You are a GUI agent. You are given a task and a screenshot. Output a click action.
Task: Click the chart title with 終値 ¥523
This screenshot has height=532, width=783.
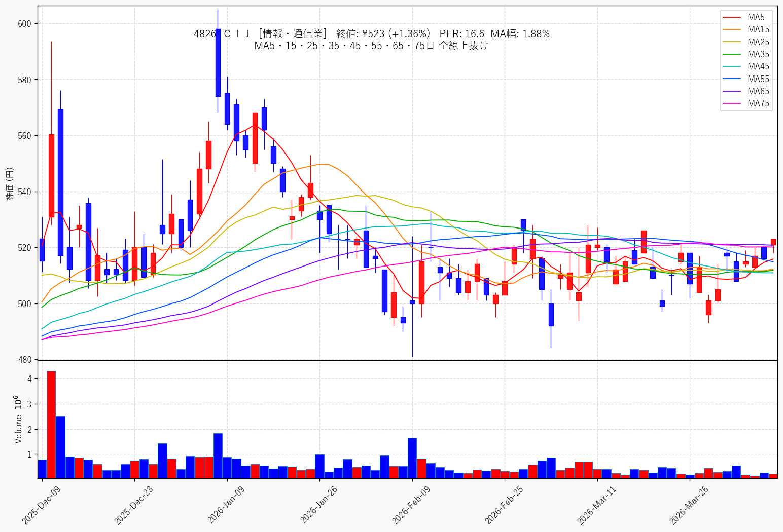click(372, 34)
